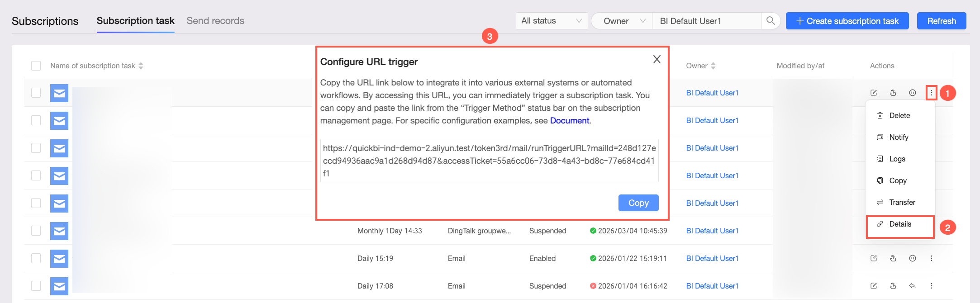
Task: Check the Monthly 1Day 14:33 row checkbox
Action: click(36, 231)
